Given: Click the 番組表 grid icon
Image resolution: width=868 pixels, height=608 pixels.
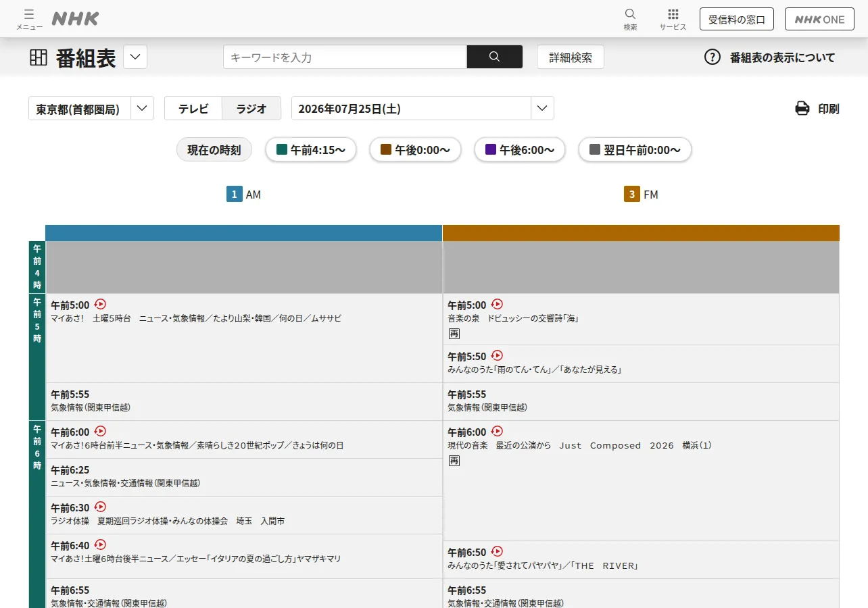Looking at the screenshot, I should (39, 57).
